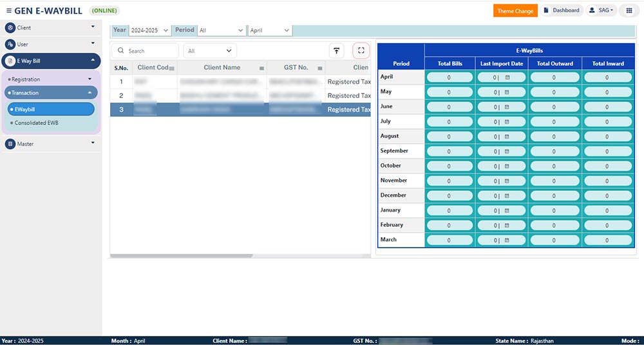Click the Dashboard button

click(x=561, y=11)
